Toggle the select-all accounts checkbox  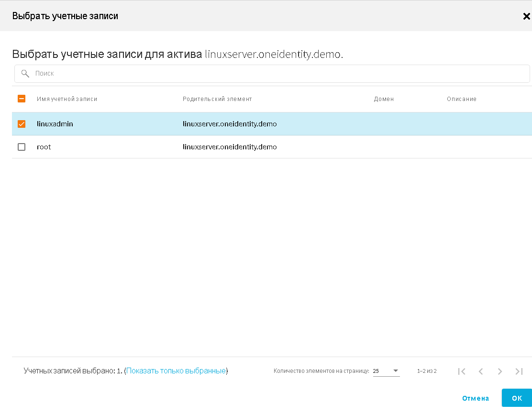click(22, 99)
